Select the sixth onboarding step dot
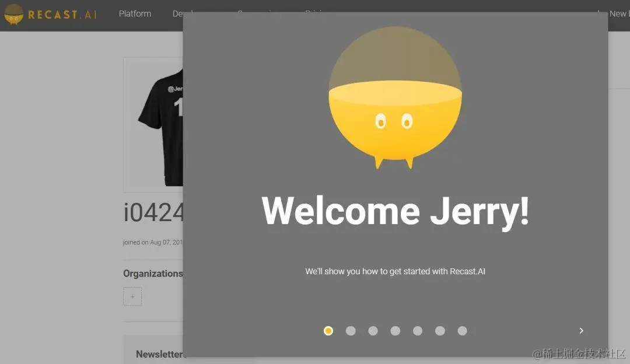Image resolution: width=630 pixels, height=364 pixels. 440,331
